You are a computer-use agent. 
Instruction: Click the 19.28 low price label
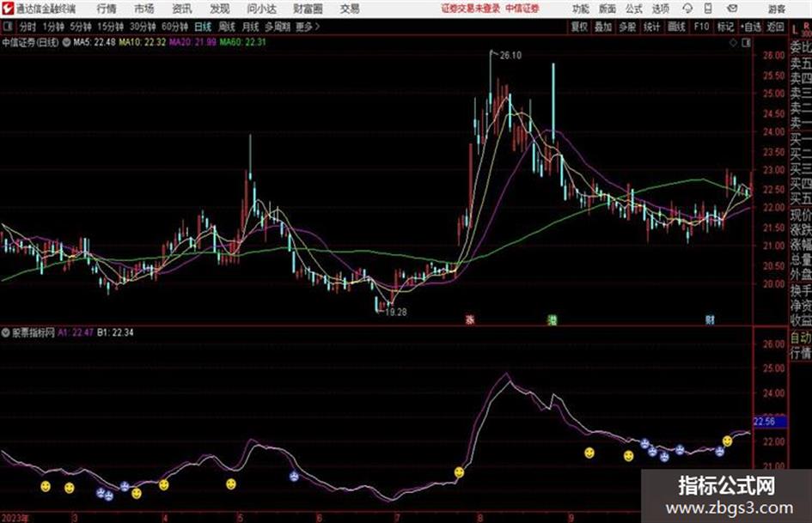coord(395,313)
